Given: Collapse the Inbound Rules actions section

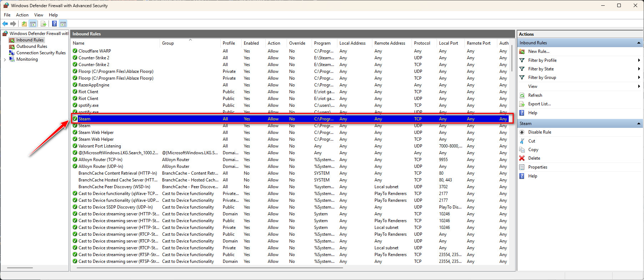Looking at the screenshot, I should tap(639, 43).
